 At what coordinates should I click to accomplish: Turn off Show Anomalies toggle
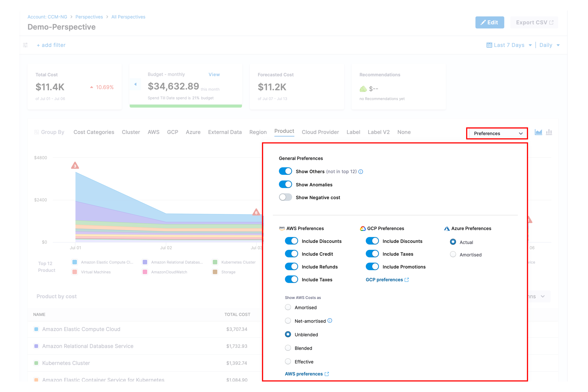click(x=285, y=184)
